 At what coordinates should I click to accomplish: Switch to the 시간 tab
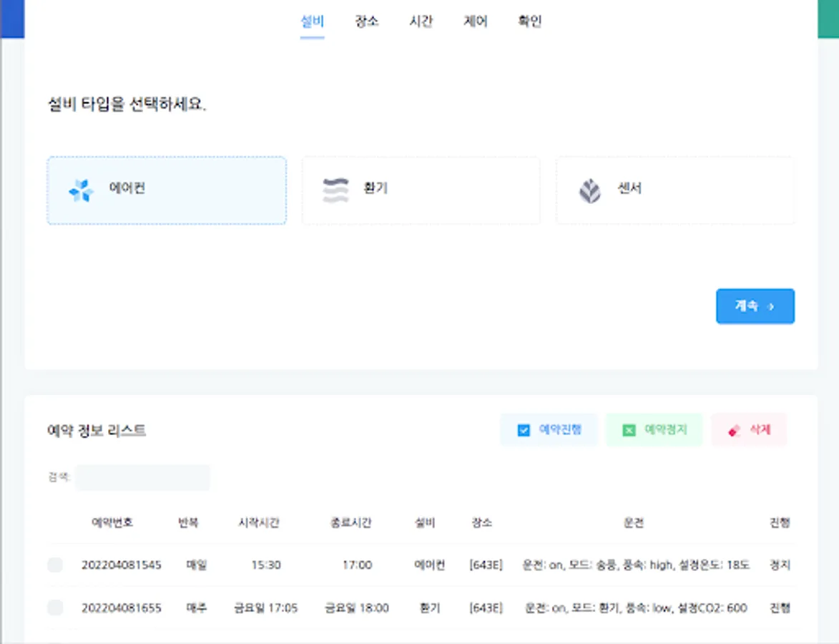pos(421,21)
